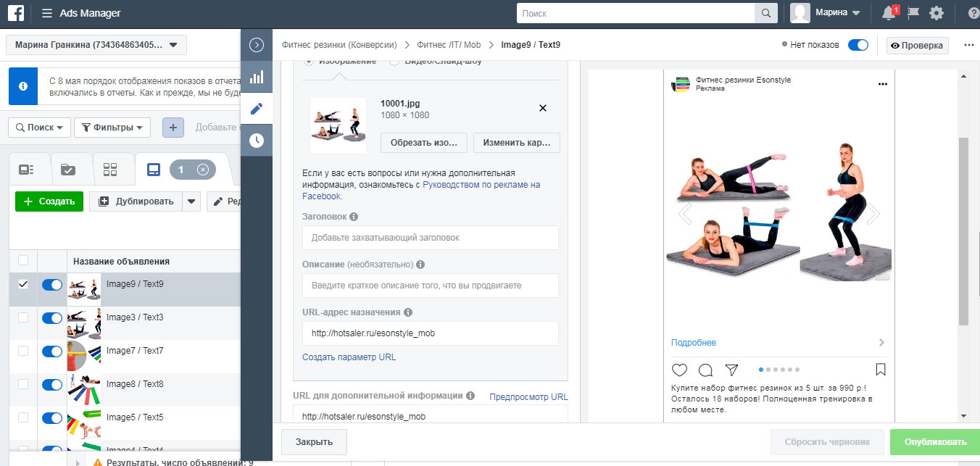
Task: Open the settings gear icon
Action: [x=937, y=13]
